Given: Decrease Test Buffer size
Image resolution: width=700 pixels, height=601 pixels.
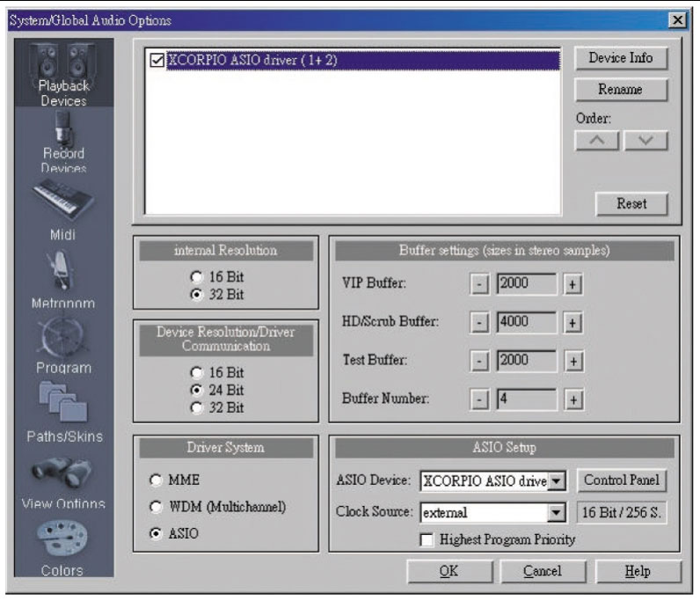Looking at the screenshot, I should [479, 361].
